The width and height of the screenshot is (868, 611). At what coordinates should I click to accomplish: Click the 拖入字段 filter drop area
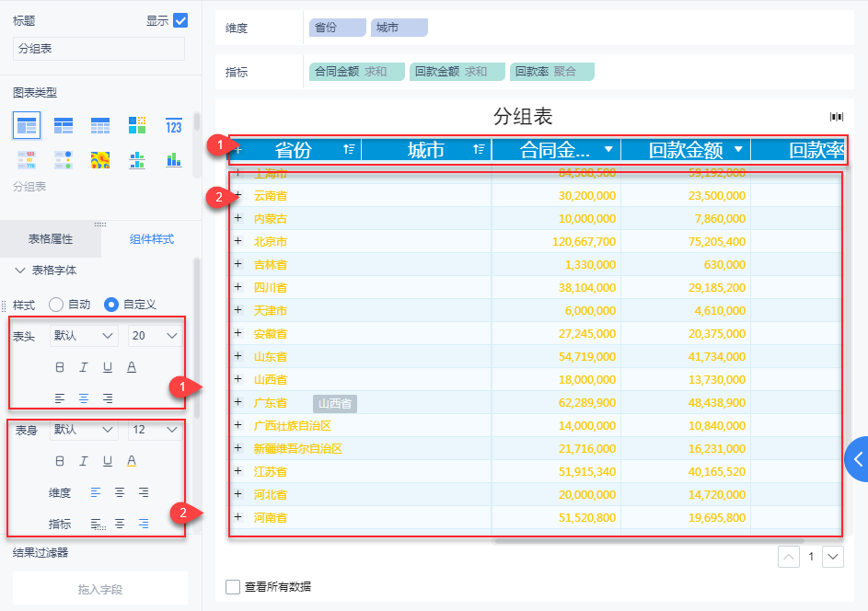coord(100,590)
